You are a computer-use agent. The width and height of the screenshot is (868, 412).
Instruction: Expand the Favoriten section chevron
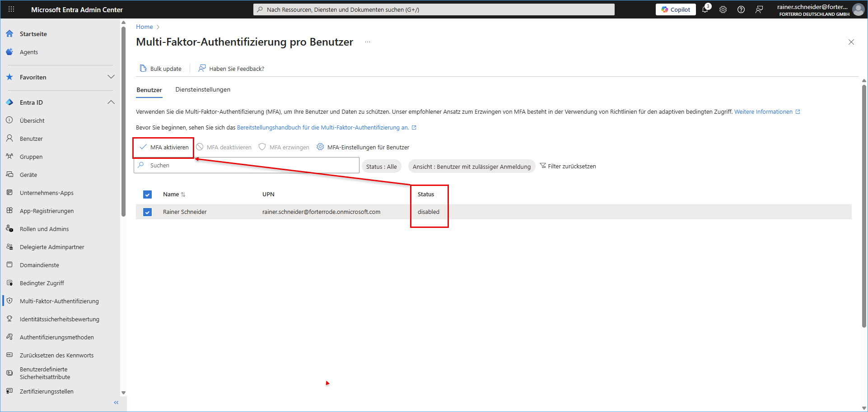click(111, 77)
